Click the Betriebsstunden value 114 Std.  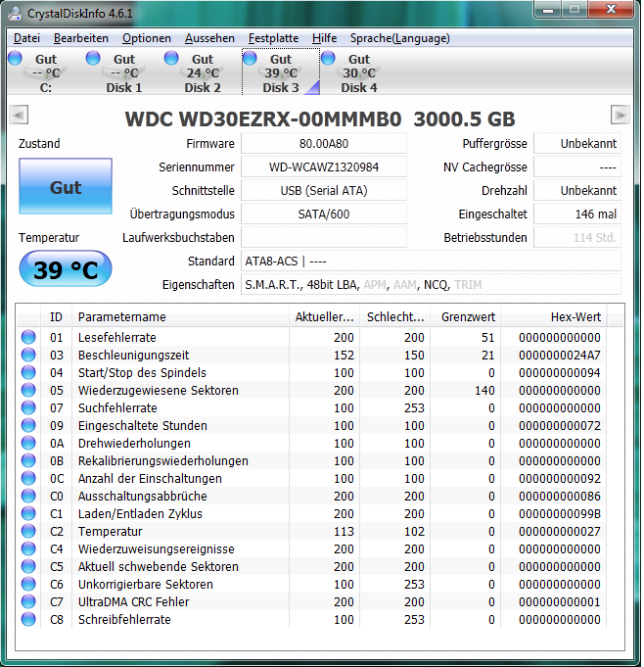click(x=577, y=237)
